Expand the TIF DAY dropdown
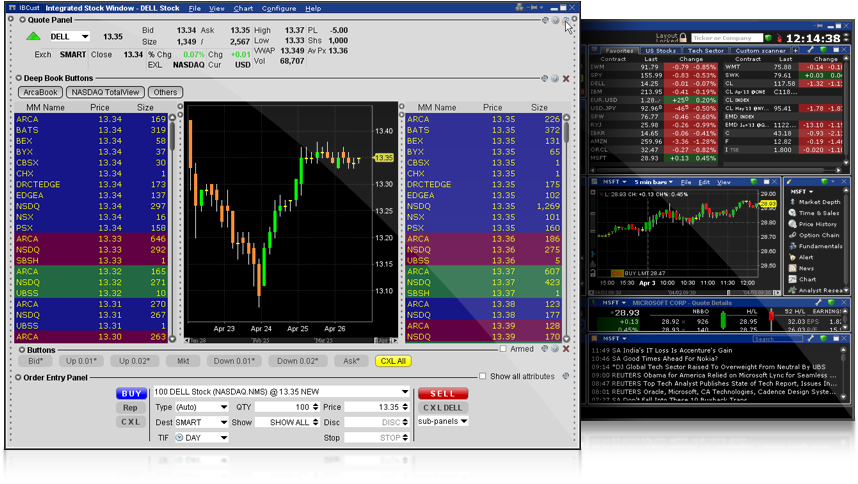The width and height of the screenshot is (858, 484). point(225,438)
